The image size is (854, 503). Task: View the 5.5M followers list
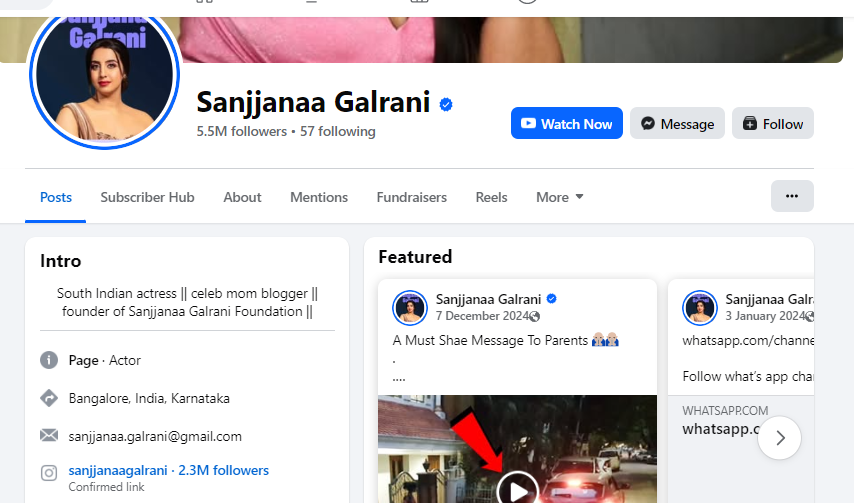pyautogui.click(x=241, y=131)
